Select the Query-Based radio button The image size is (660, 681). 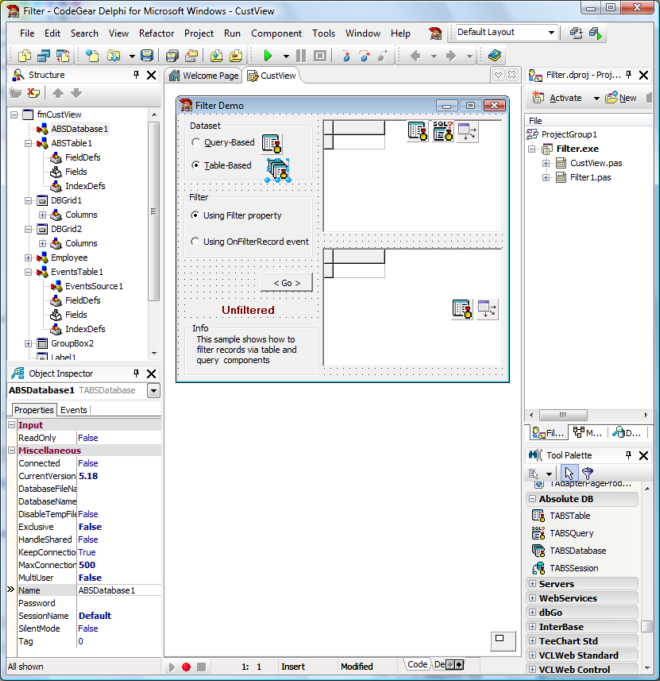tap(195, 143)
